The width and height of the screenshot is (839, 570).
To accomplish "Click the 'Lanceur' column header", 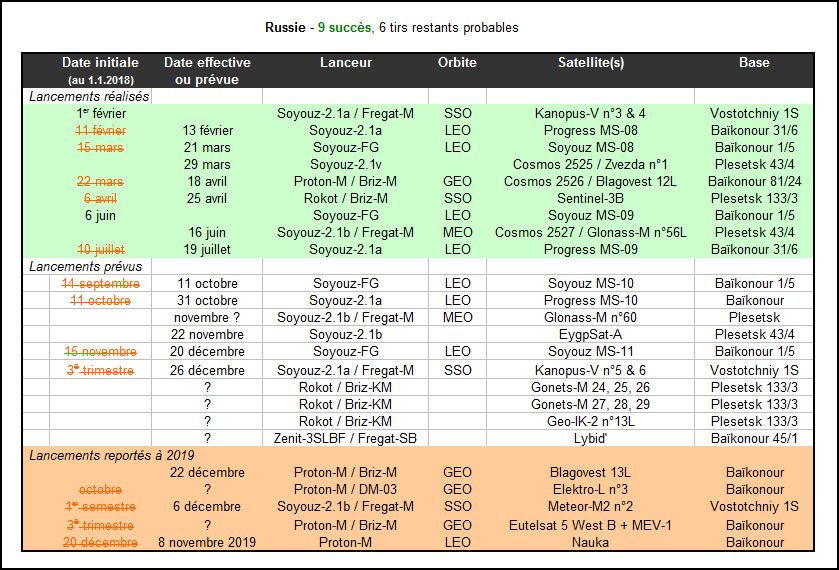I will [x=346, y=62].
